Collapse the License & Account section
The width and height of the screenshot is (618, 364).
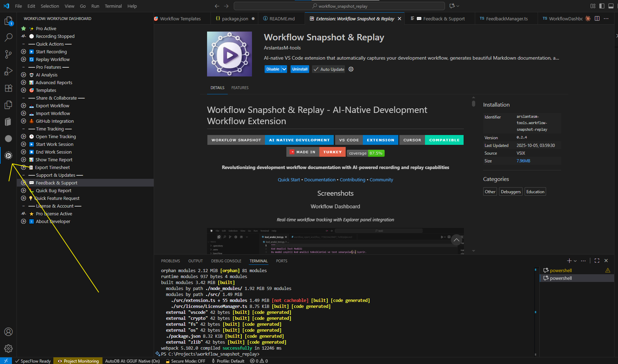click(24, 206)
